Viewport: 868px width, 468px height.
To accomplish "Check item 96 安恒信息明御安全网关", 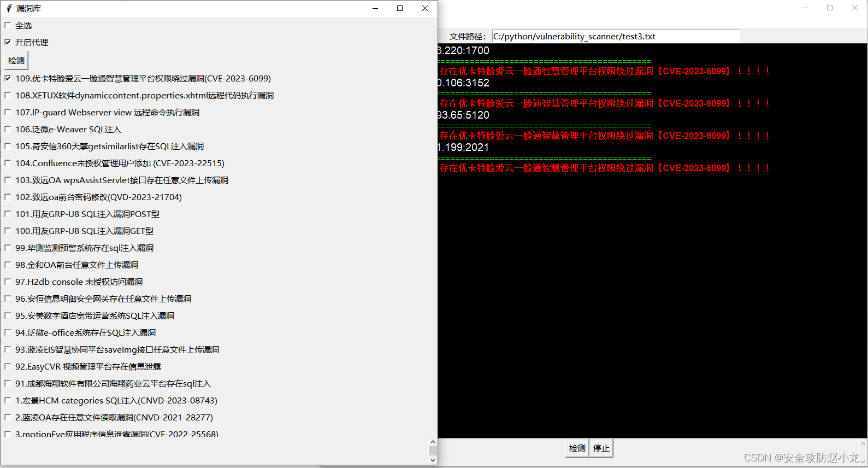I will [8, 299].
